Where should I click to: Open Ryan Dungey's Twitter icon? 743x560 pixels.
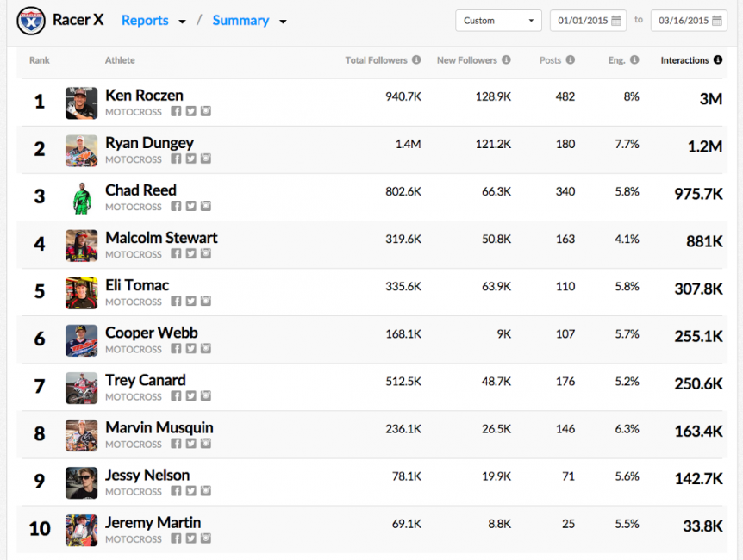click(x=190, y=159)
